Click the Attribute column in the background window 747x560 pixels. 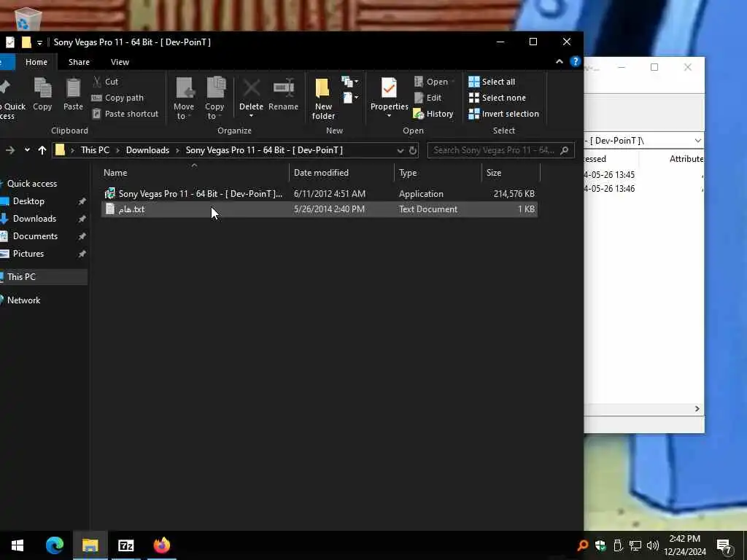point(686,159)
